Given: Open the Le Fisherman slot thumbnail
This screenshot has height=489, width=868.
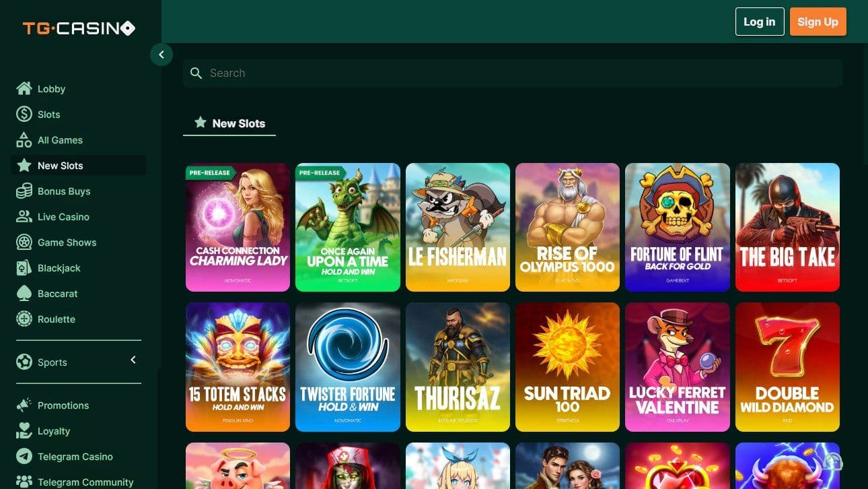Looking at the screenshot, I should pos(458,227).
